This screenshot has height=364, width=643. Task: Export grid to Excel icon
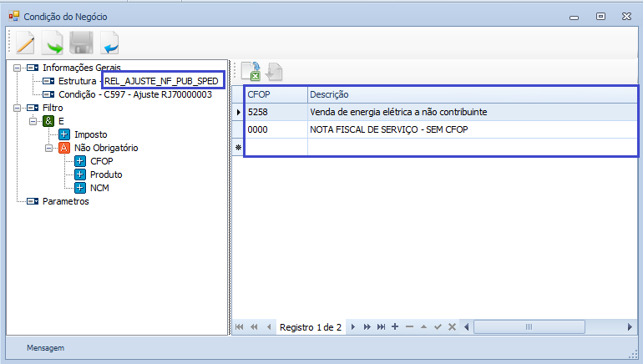pyautogui.click(x=251, y=72)
